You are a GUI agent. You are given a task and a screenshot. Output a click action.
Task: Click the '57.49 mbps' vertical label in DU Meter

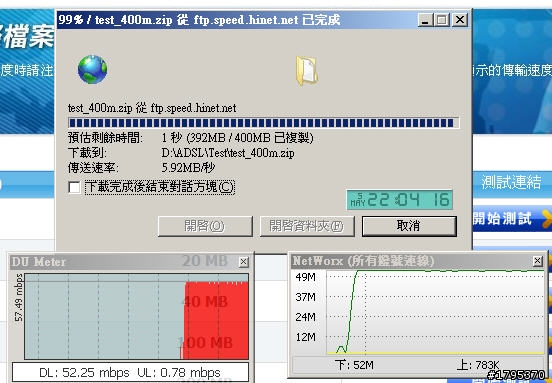(x=19, y=297)
